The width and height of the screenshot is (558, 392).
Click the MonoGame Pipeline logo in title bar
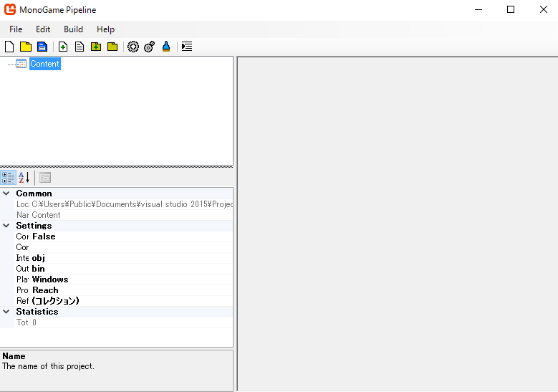10,9
